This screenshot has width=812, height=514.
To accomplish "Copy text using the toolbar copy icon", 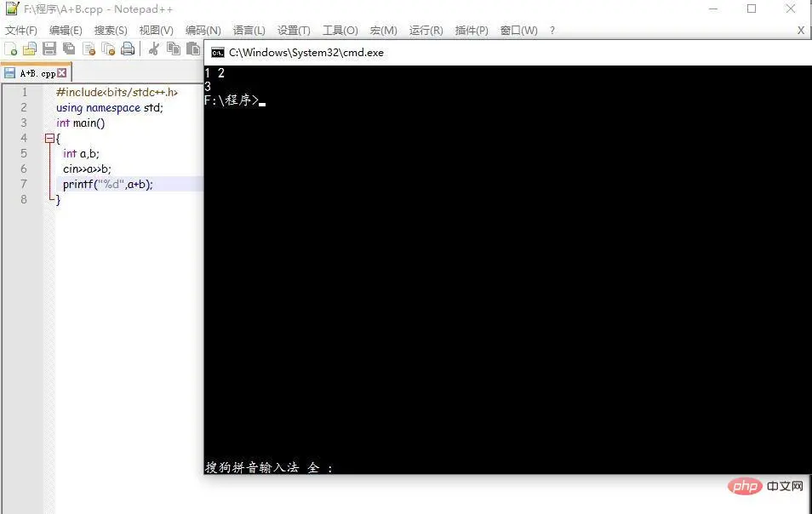I will 174,49.
